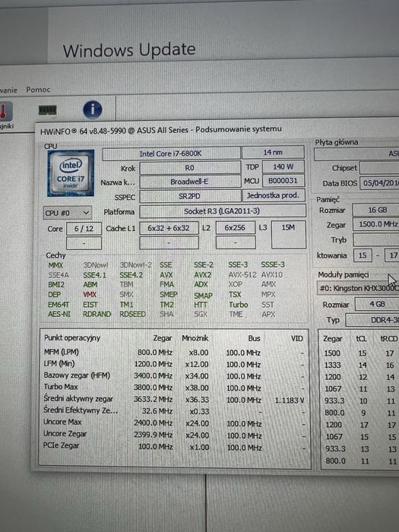
Task: Click the SR2PD SSPEC value
Action: click(x=190, y=196)
